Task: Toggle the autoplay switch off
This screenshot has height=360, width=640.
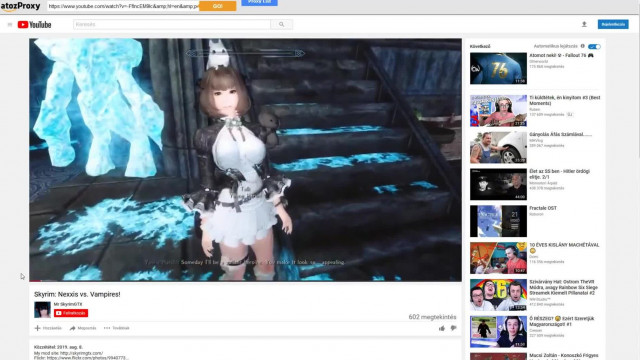Action: tap(594, 47)
